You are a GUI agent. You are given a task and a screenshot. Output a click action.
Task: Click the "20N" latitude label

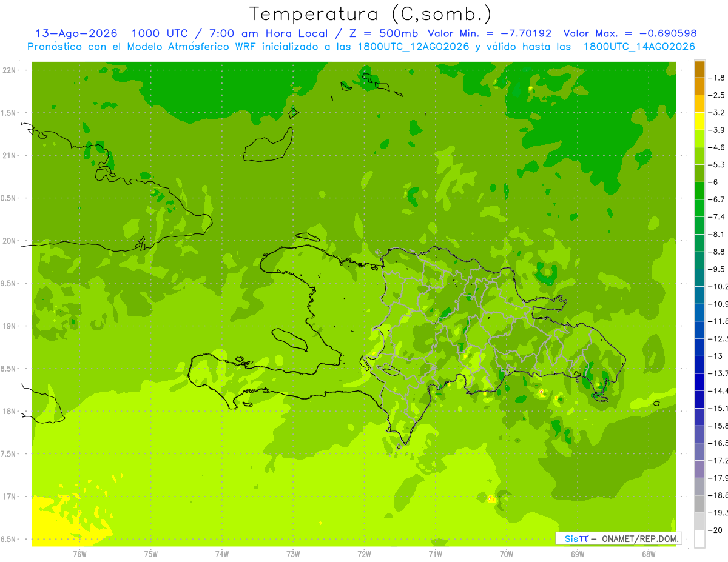point(10,241)
